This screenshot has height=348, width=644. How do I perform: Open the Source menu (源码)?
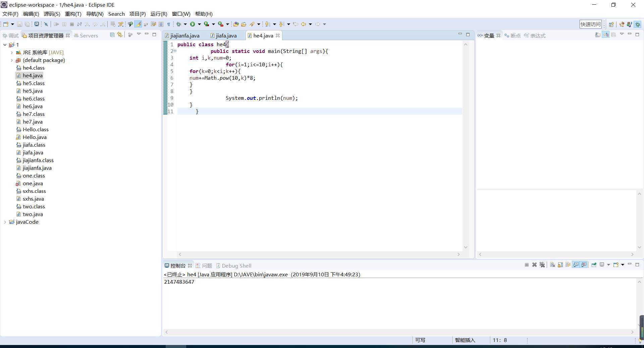point(52,14)
